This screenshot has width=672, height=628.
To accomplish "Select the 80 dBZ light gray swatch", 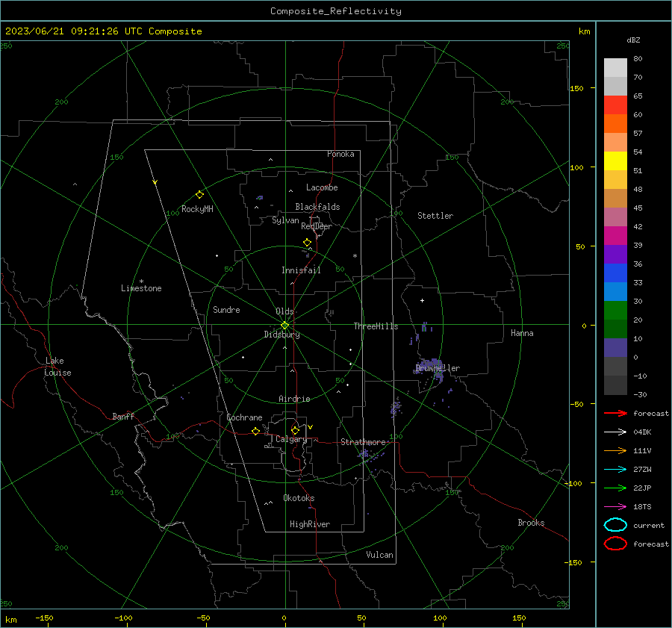I will coord(615,67).
